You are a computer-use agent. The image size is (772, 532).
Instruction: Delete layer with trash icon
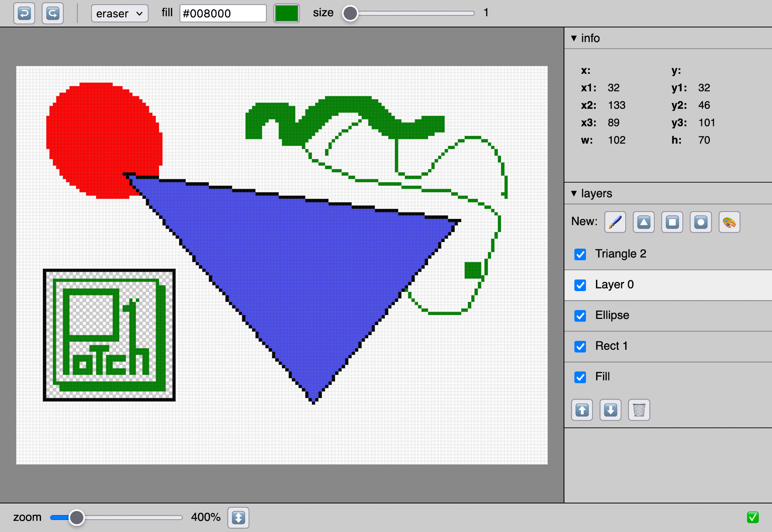click(x=639, y=410)
